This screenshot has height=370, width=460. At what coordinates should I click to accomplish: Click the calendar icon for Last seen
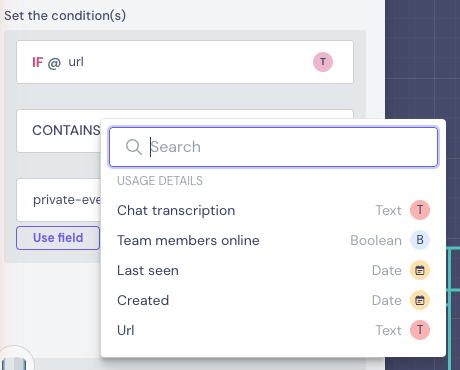click(420, 270)
